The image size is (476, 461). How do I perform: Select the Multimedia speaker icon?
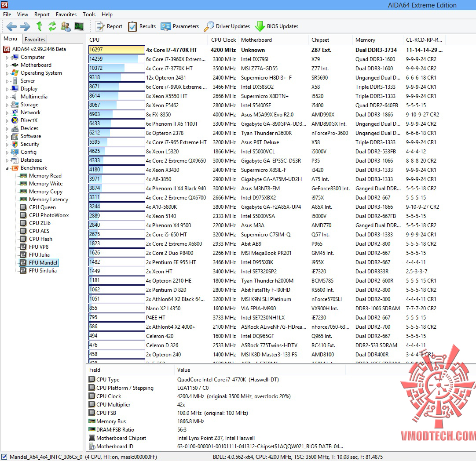(x=15, y=96)
